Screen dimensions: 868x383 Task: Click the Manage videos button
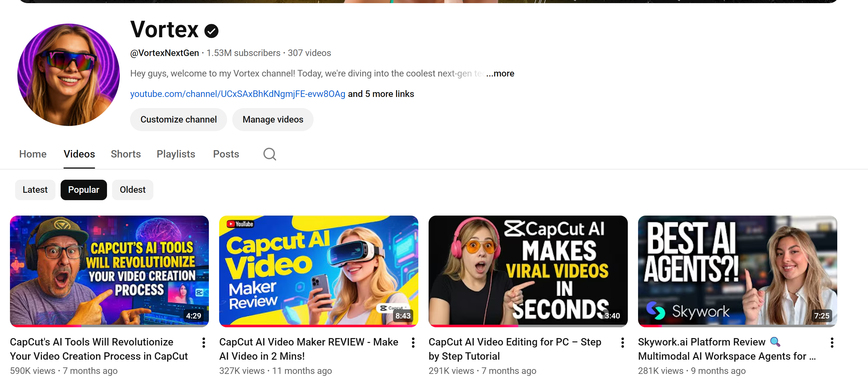click(x=273, y=119)
